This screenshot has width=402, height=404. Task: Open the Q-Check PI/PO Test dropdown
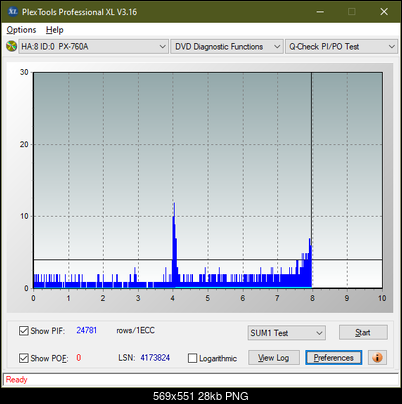pos(341,47)
